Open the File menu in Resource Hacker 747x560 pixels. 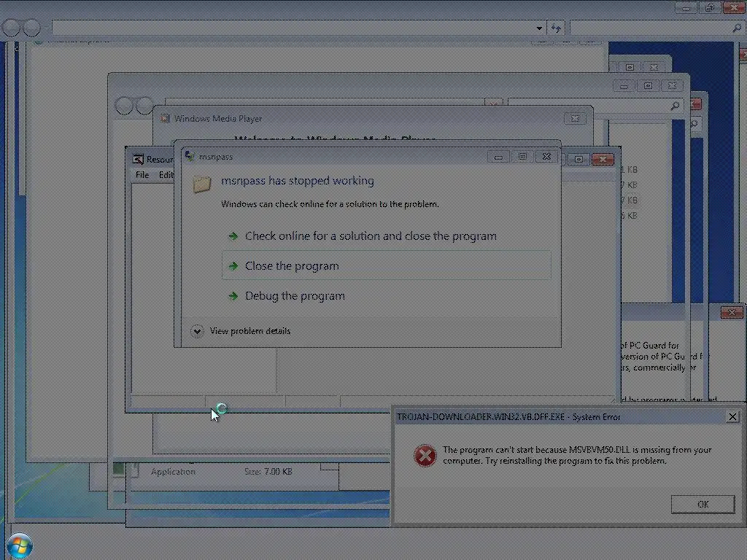coord(142,175)
